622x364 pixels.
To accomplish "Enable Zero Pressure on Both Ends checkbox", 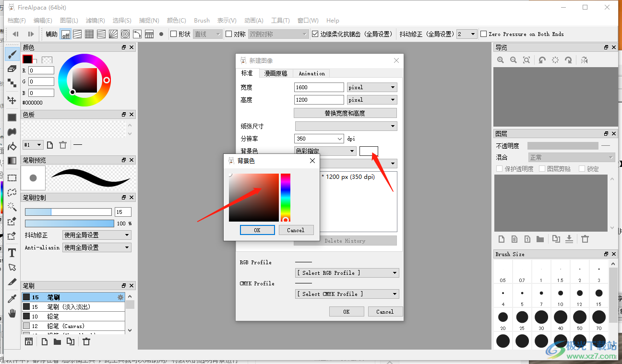I will pos(484,34).
